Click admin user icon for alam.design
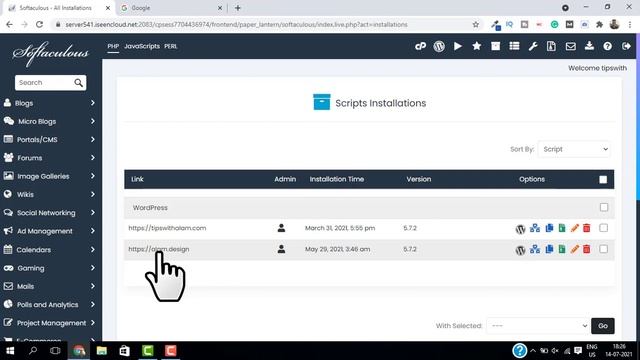This screenshot has width=640, height=360. (281, 249)
